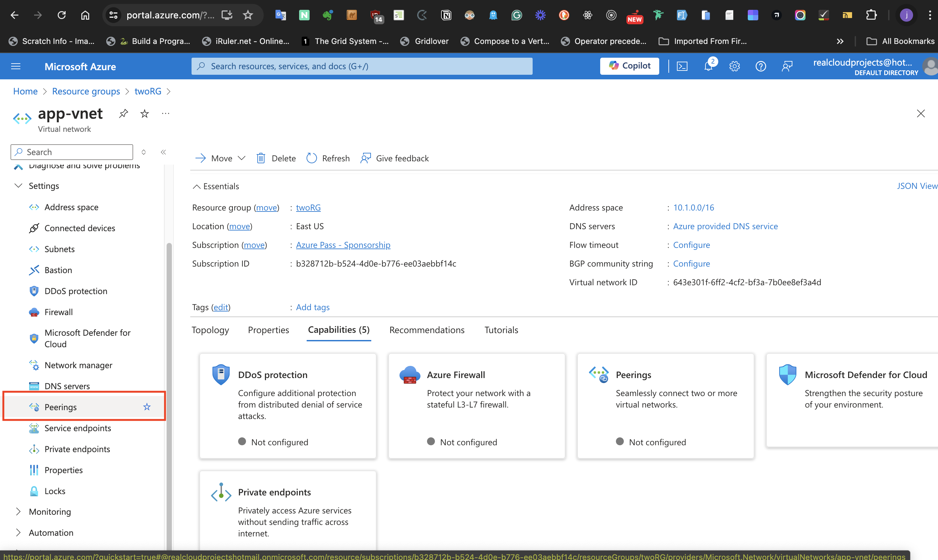The image size is (938, 560).
Task: Open the Move dropdown arrow
Action: coord(242,158)
